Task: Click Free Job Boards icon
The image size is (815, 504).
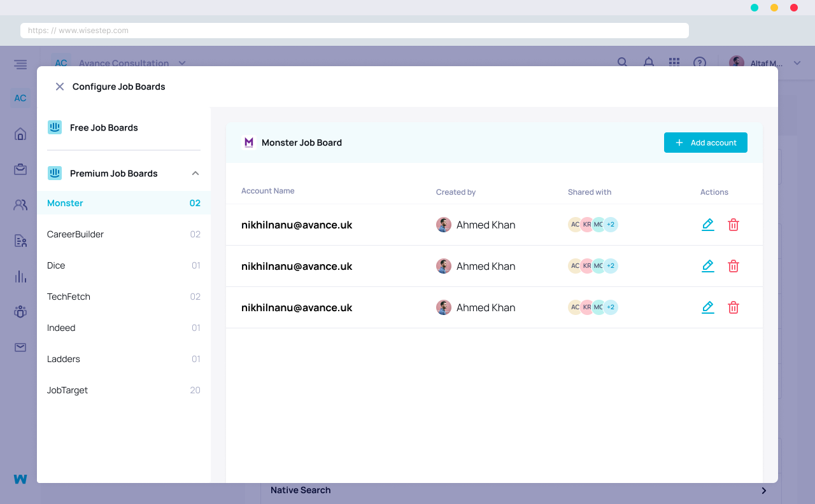Action: pyautogui.click(x=55, y=127)
